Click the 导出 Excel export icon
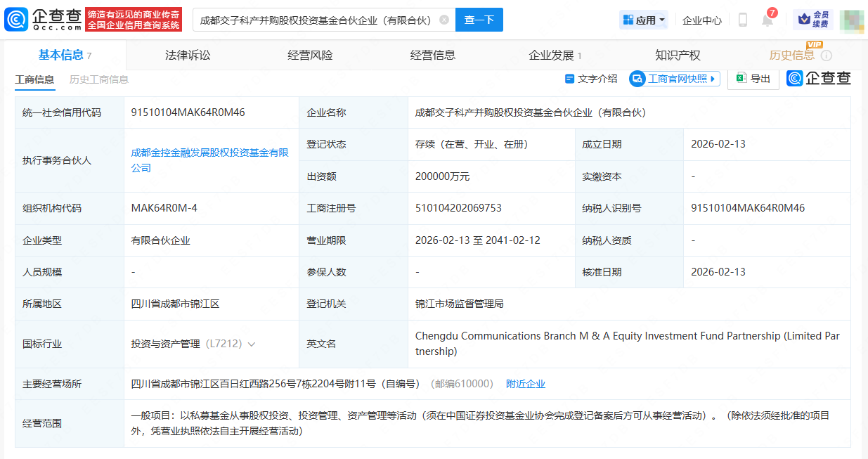Image resolution: width=868 pixels, height=459 pixels. coord(741,78)
